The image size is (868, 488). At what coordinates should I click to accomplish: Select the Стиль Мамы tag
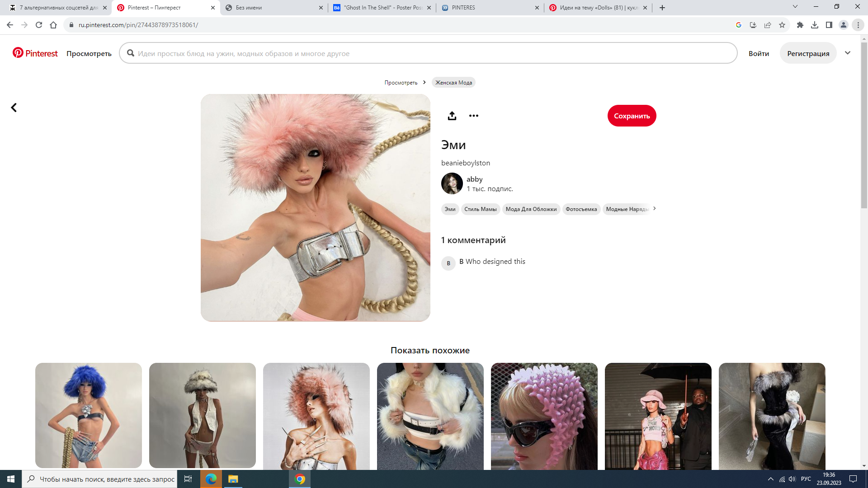[x=480, y=209]
